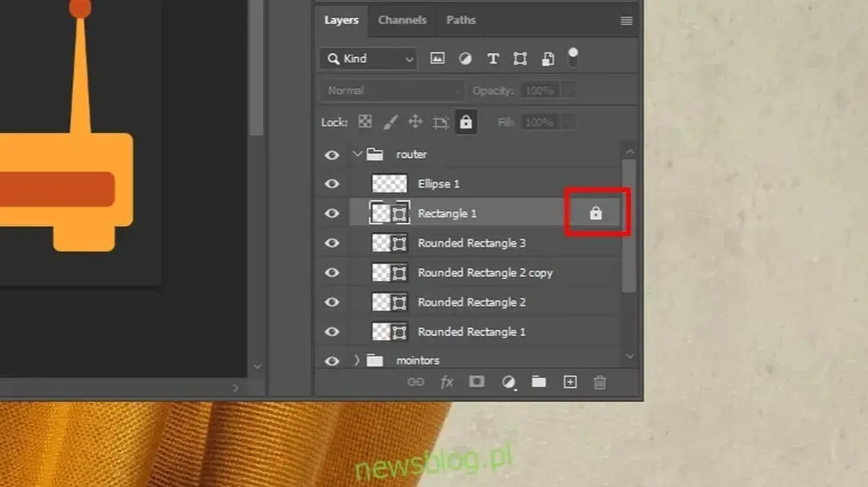Filter for smart objects icon

tap(548, 59)
